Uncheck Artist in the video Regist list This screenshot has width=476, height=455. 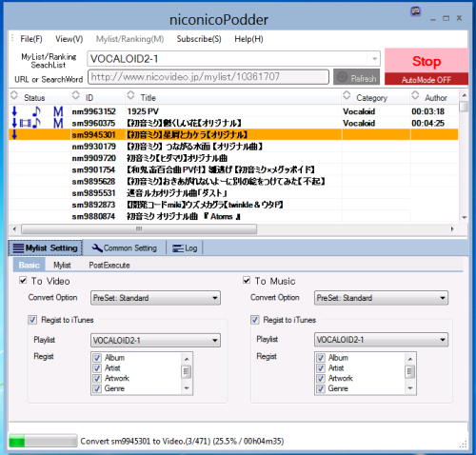pyautogui.click(x=97, y=368)
